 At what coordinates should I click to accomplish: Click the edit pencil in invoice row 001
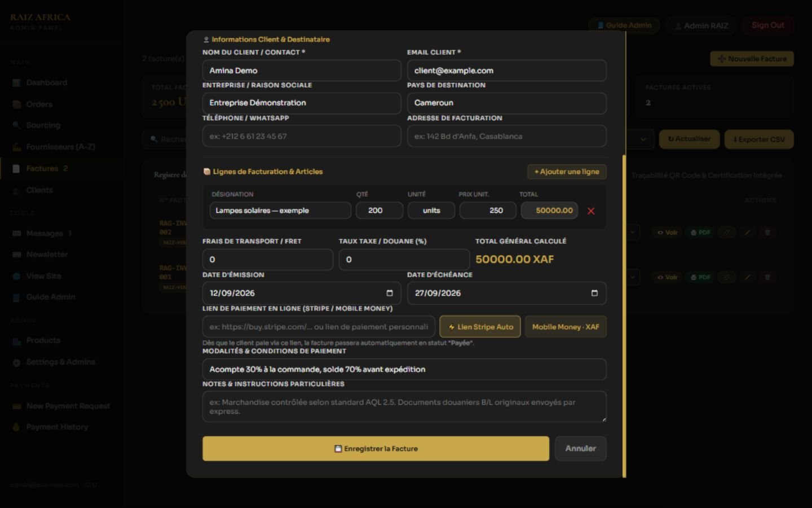(747, 277)
